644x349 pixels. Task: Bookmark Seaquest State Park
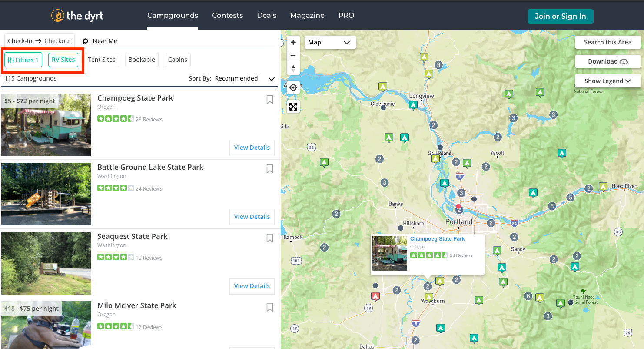point(270,238)
